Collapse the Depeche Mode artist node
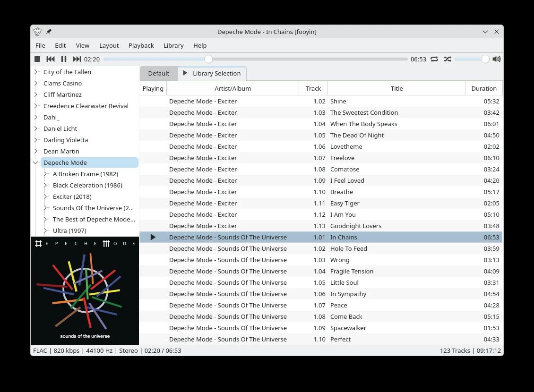This screenshot has width=534, height=392. [x=35, y=162]
